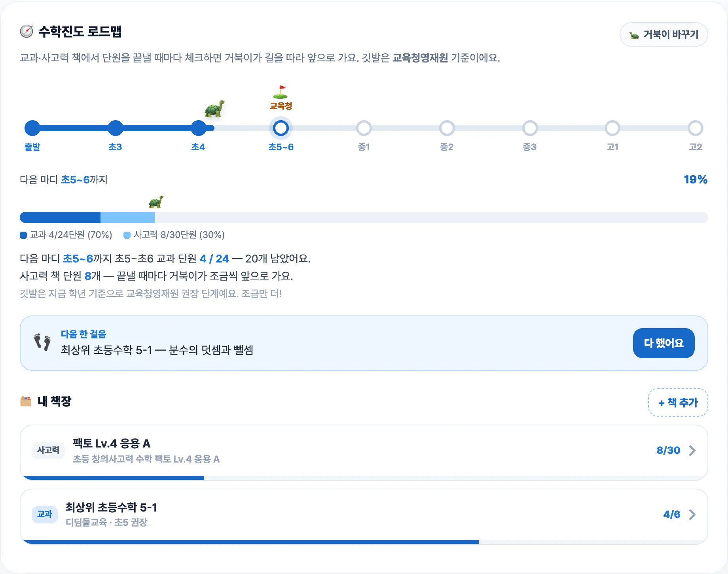This screenshot has height=574, width=728.
Task: Click the 거북이 바꾸기 button
Action: pos(664,34)
